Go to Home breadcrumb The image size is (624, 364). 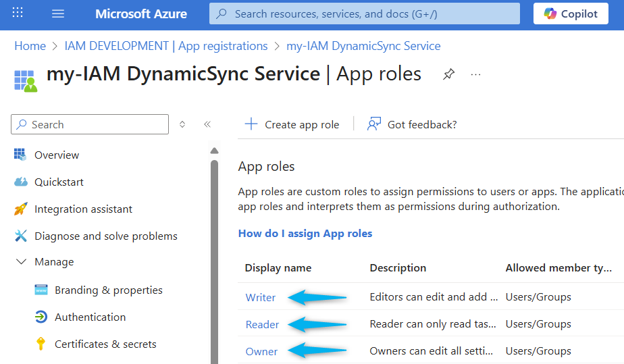(x=30, y=46)
